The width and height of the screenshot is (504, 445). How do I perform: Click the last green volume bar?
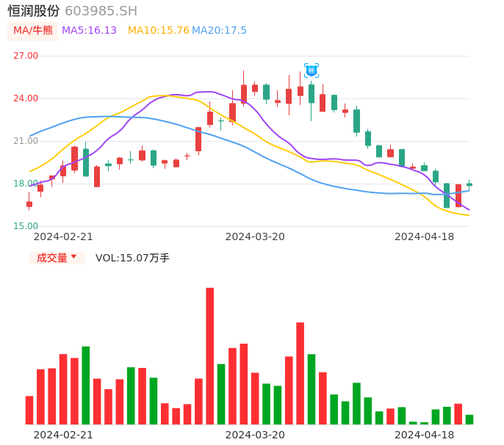point(469,419)
